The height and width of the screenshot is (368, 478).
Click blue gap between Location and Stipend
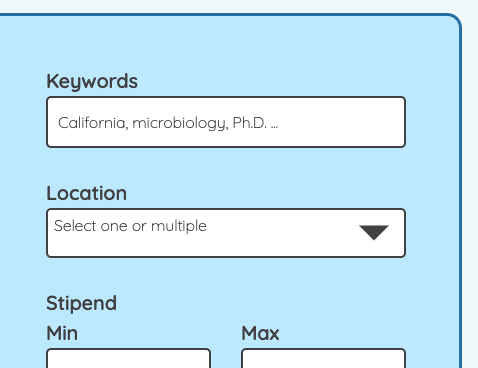pyautogui.click(x=226, y=275)
